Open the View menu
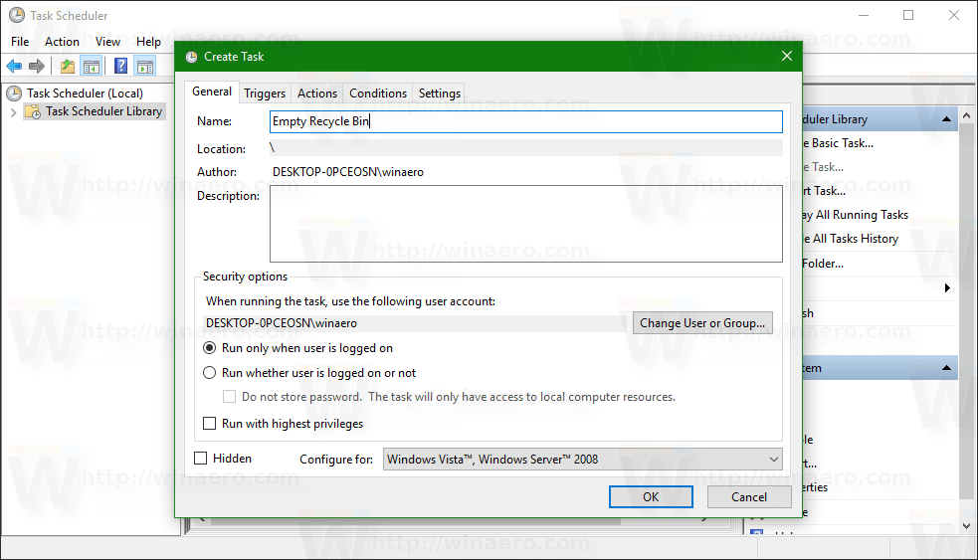The width and height of the screenshot is (978, 560). [107, 42]
